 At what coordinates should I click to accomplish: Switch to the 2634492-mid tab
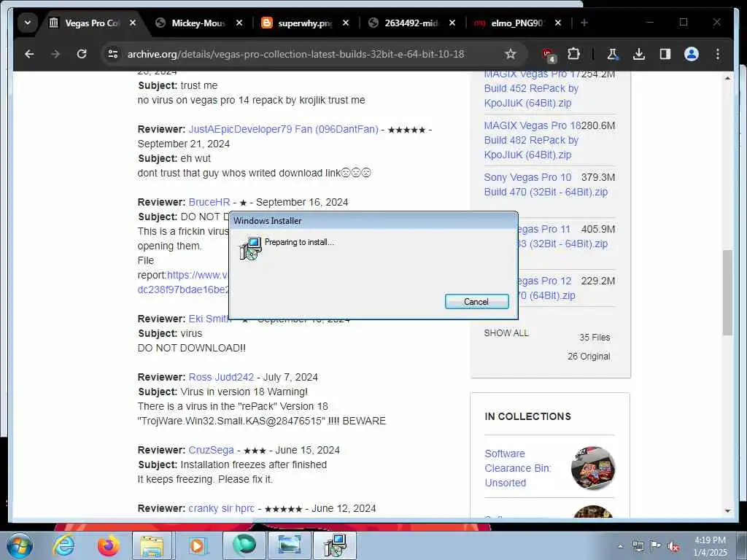[x=411, y=23]
